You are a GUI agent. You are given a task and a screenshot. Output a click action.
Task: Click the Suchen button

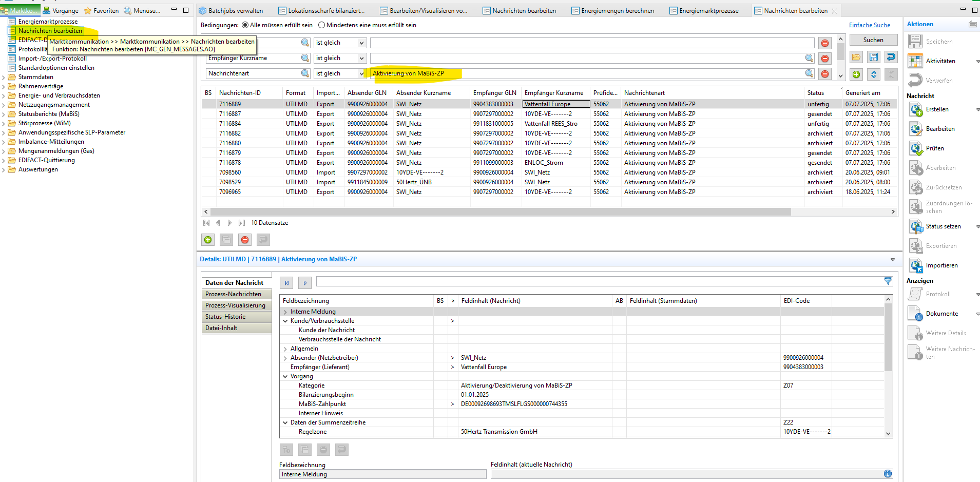pos(873,40)
